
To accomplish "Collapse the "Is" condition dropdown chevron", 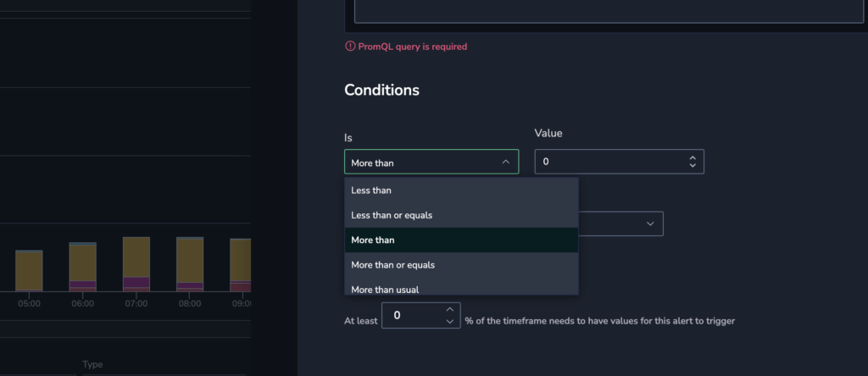I will coord(505,162).
